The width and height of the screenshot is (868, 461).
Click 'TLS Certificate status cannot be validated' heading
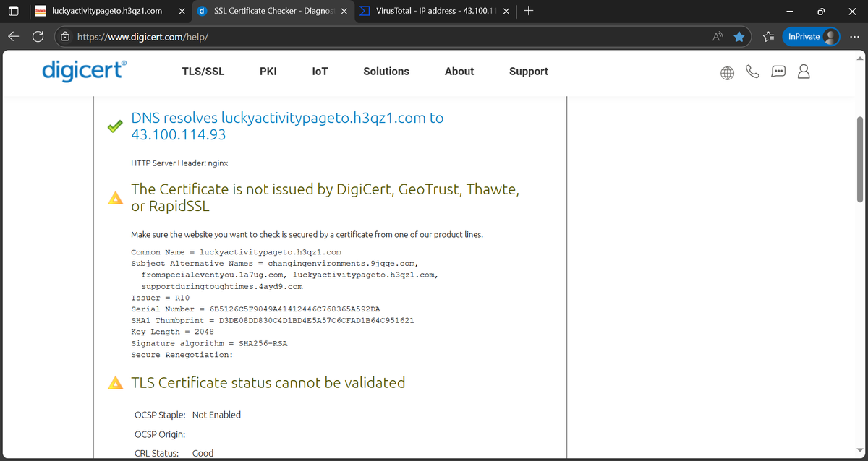268,383
